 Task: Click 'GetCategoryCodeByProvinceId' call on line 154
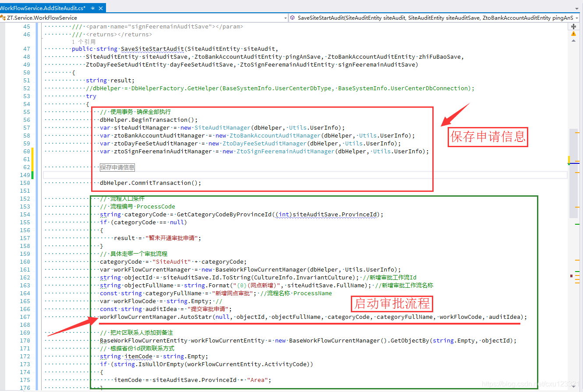tap(224, 214)
